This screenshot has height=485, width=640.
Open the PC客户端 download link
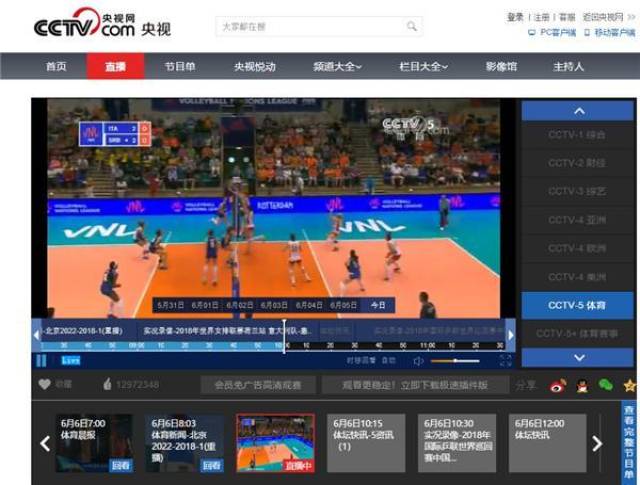(552, 33)
